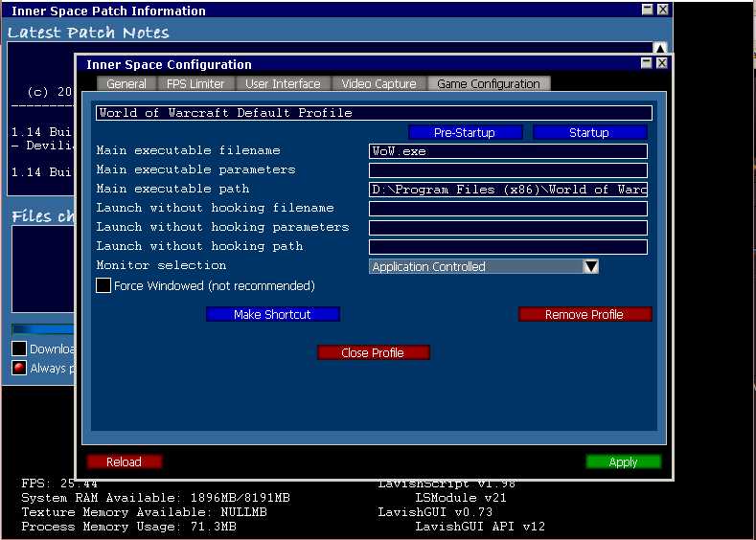The height and width of the screenshot is (540, 756).
Task: Close the Inner Space Configuration window
Action: click(x=662, y=62)
